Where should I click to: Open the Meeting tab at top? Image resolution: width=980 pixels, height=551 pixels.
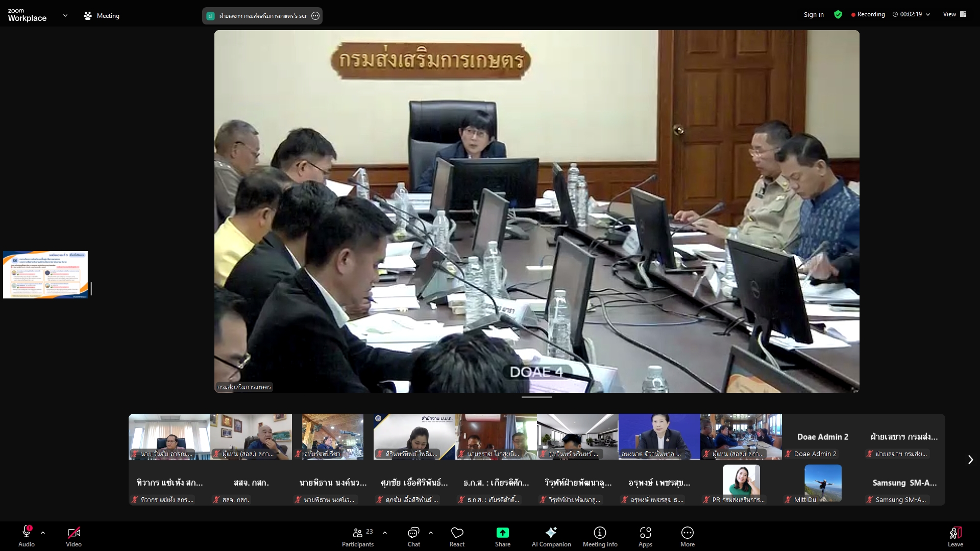[x=102, y=16]
